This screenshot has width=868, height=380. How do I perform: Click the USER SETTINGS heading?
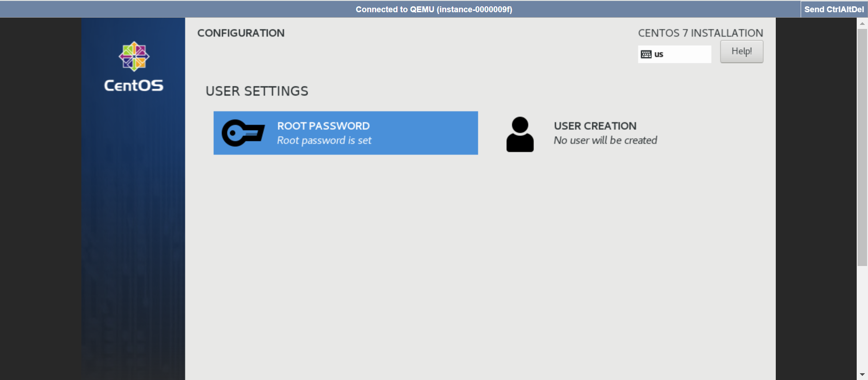click(257, 91)
